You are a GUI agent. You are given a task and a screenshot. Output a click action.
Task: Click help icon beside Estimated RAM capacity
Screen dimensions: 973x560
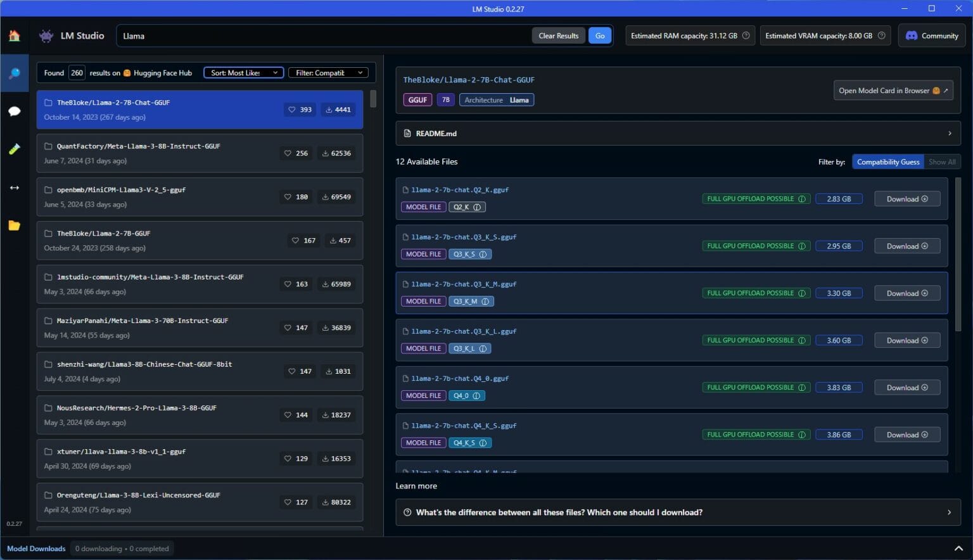pyautogui.click(x=746, y=35)
